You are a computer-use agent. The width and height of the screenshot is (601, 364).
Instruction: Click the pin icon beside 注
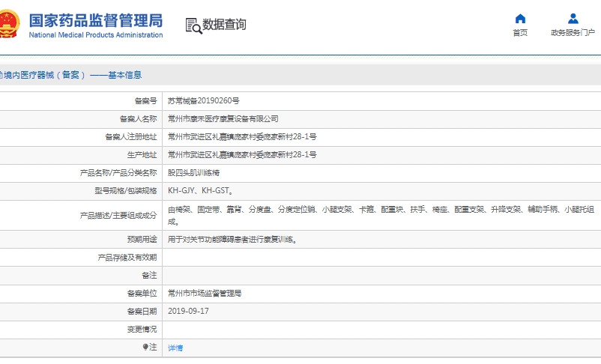click(145, 347)
